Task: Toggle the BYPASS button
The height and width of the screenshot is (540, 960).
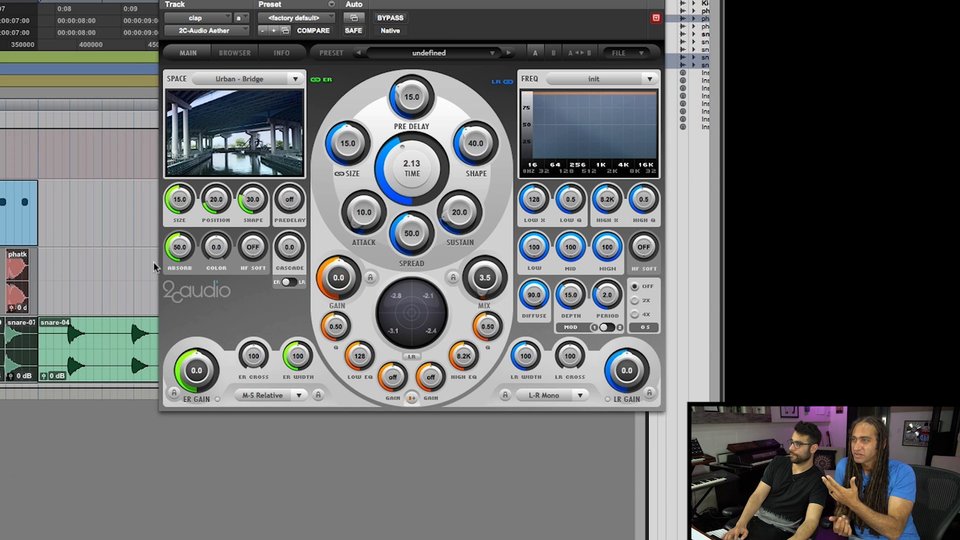Action: point(390,18)
